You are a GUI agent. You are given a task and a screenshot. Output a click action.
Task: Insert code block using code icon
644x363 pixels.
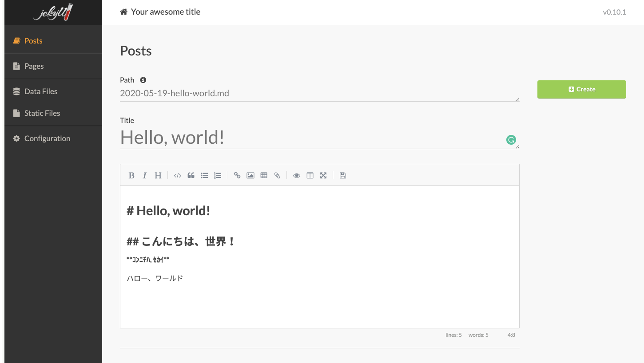tap(178, 175)
